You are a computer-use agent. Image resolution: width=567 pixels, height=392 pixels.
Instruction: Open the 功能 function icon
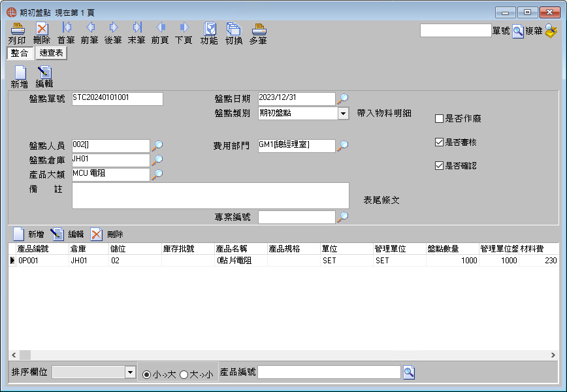(210, 29)
